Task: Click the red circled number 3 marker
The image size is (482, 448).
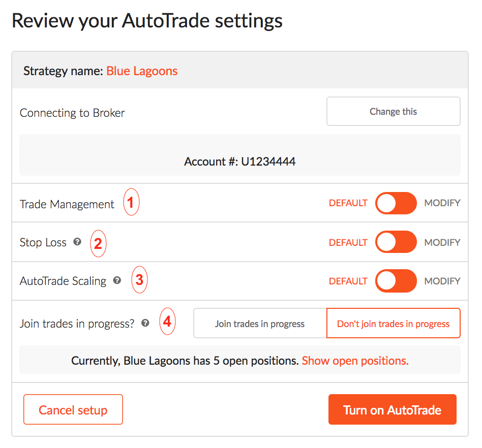Action: 139,280
